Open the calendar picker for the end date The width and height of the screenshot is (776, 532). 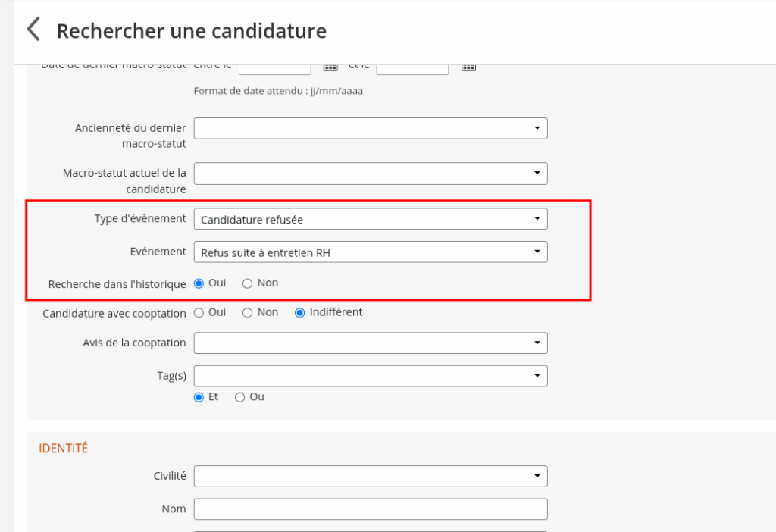click(468, 67)
